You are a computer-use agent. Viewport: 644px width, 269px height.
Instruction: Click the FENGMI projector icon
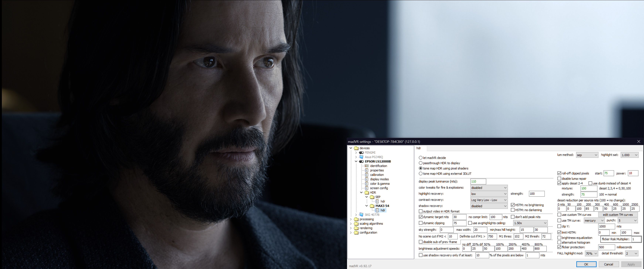[x=361, y=153]
